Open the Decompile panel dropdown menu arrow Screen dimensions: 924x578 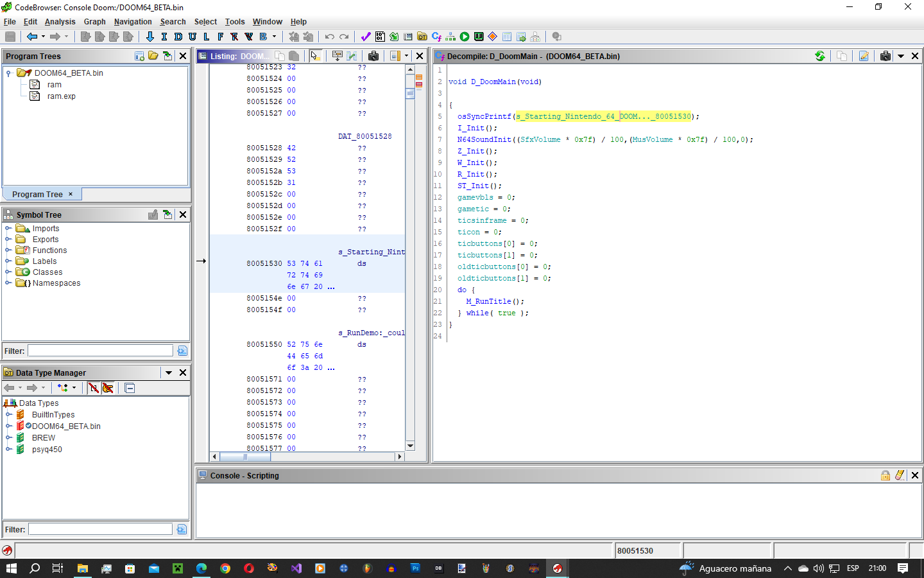[901, 56]
